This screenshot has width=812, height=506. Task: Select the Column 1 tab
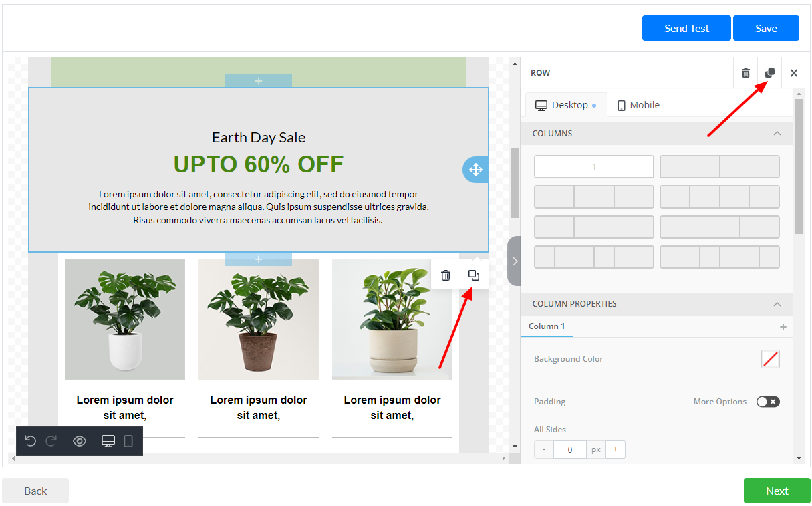[x=547, y=326]
